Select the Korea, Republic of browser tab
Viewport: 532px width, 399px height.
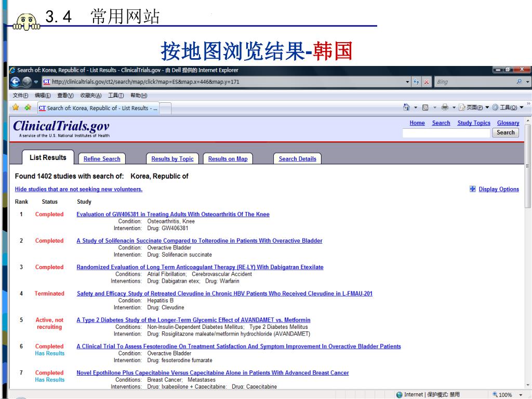pos(98,108)
